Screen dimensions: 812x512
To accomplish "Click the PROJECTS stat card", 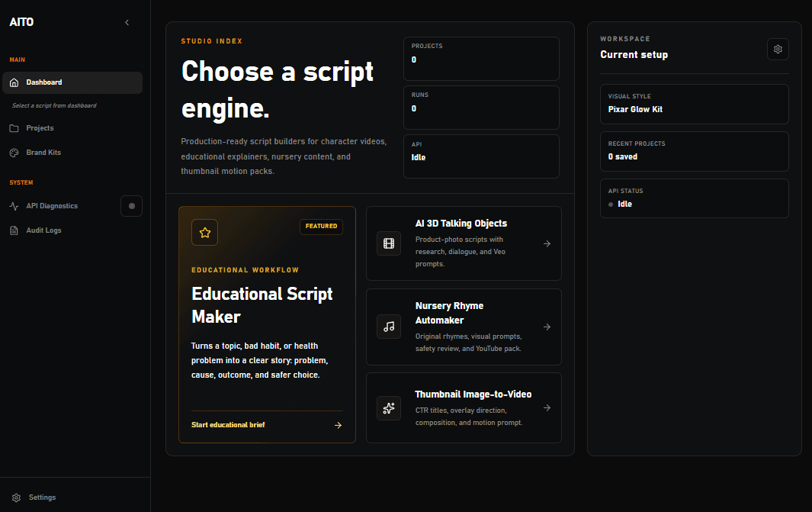I will pos(482,59).
